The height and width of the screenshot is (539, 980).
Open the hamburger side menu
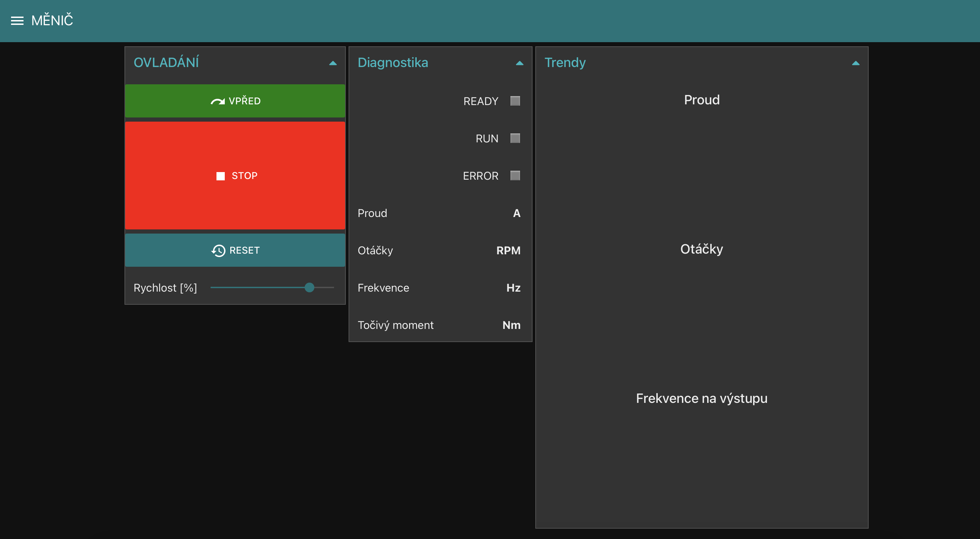17,20
